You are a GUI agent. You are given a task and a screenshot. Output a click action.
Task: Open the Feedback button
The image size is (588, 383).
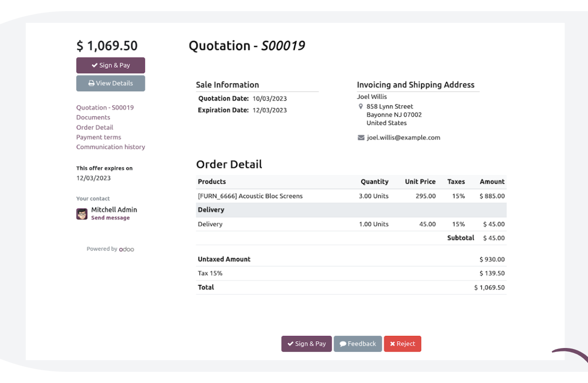(x=358, y=344)
